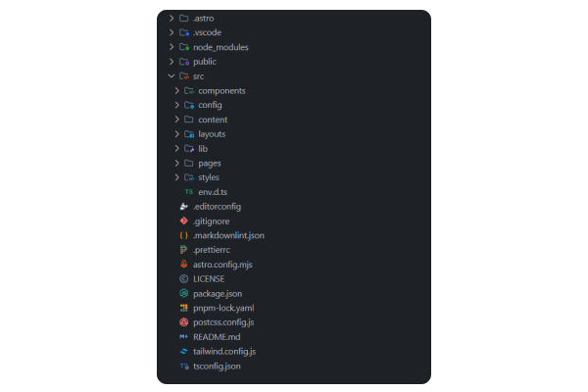The image size is (588, 392).
Task: Open the .markdownlint.json file
Action: point(228,235)
